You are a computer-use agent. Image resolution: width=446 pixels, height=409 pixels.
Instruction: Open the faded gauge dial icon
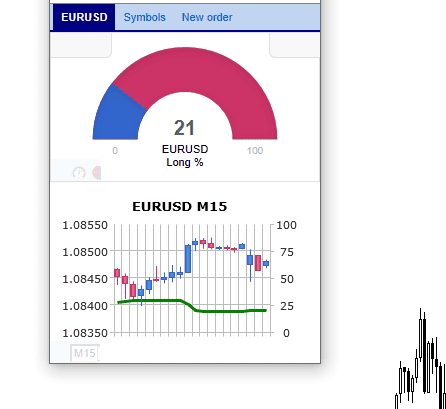click(79, 173)
